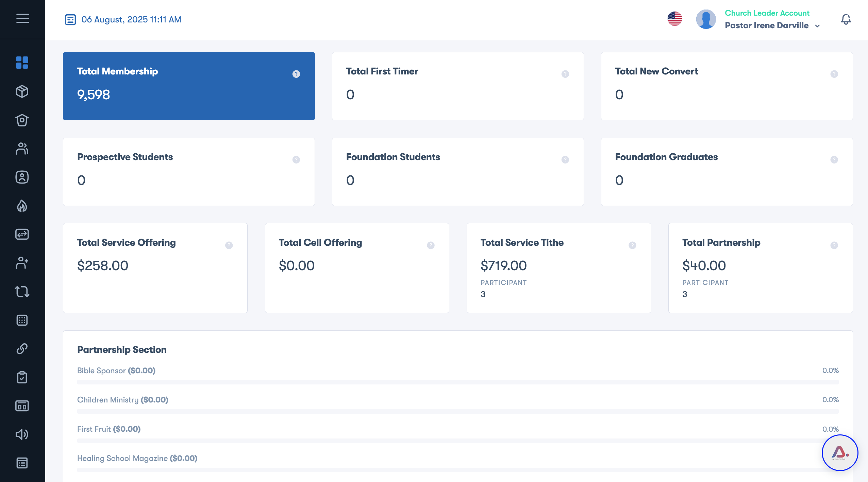Open the members group icon in sidebar
The image size is (868, 482).
[x=22, y=149]
